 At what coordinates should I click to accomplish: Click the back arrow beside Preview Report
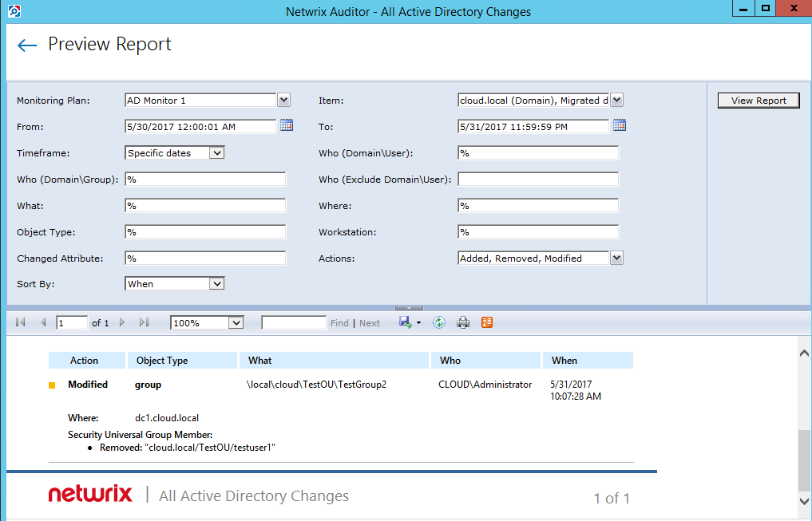(x=27, y=45)
